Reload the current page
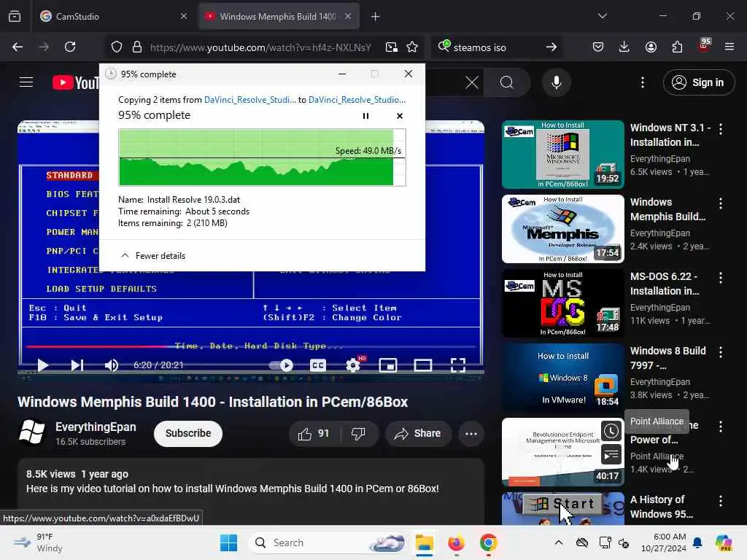 tap(70, 47)
